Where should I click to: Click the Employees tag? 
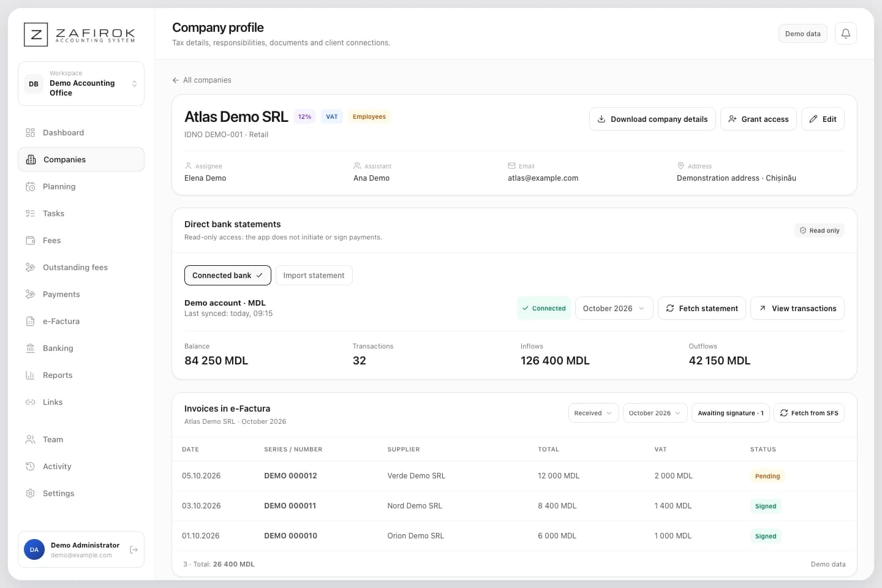point(369,116)
